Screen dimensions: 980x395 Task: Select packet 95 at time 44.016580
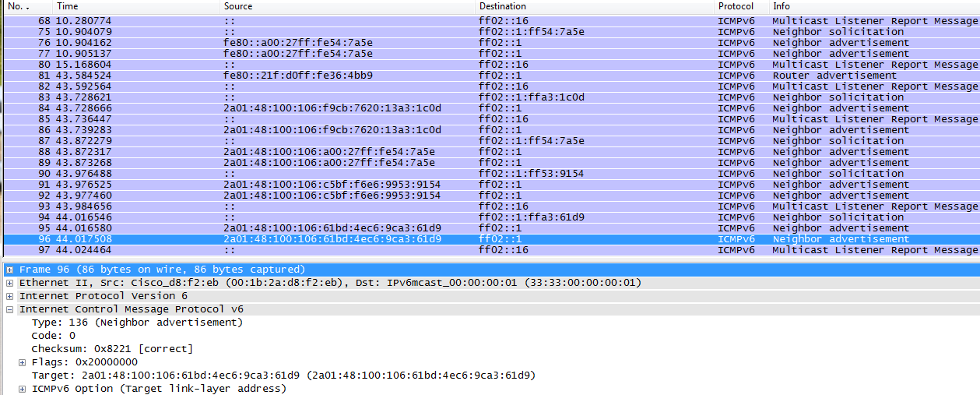(x=490, y=228)
